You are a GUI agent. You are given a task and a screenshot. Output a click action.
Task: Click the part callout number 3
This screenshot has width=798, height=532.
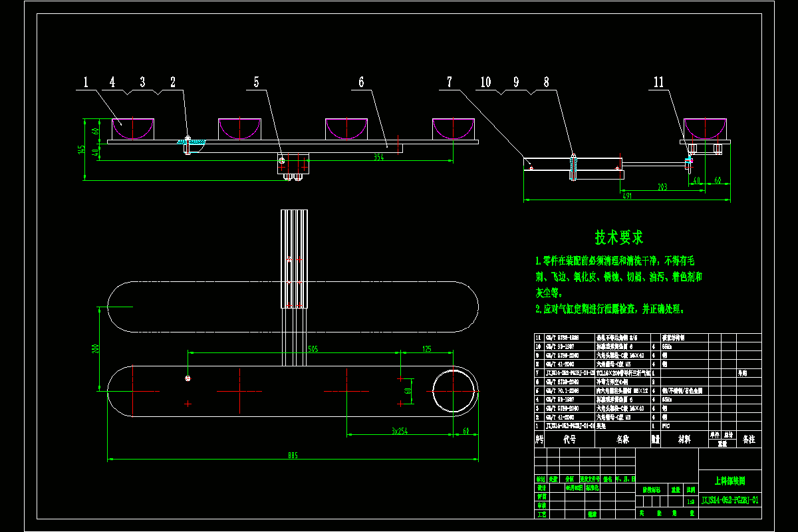point(142,82)
